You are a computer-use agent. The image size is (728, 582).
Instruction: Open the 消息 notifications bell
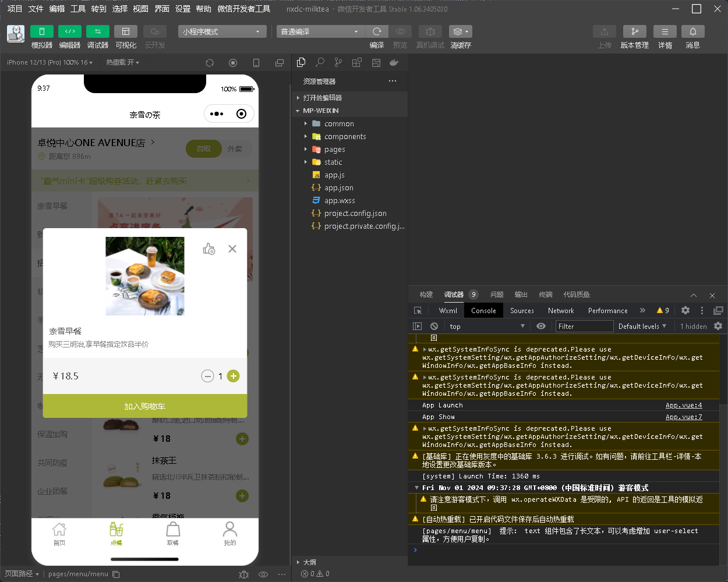[693, 31]
